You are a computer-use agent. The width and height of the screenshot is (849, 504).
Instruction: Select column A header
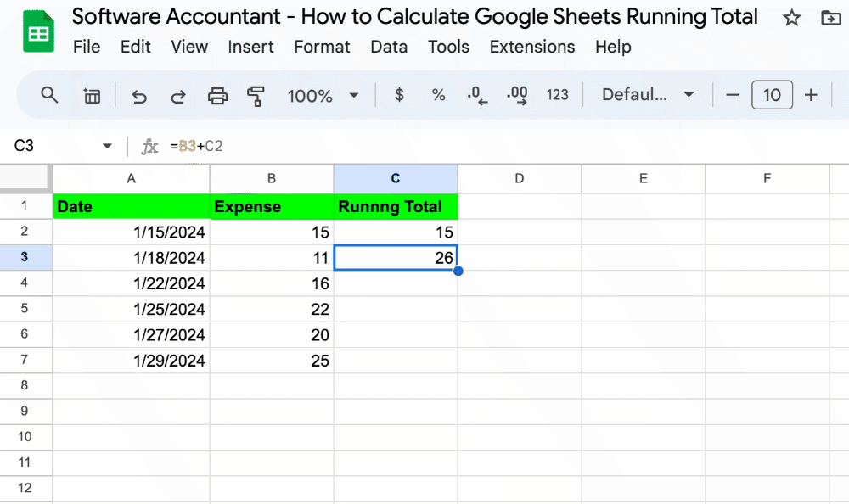click(x=131, y=179)
